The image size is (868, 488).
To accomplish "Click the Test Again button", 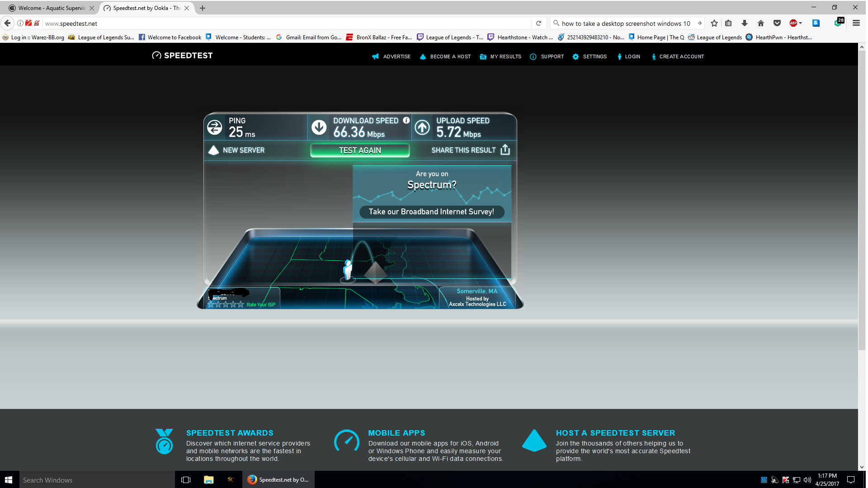I will (x=360, y=150).
